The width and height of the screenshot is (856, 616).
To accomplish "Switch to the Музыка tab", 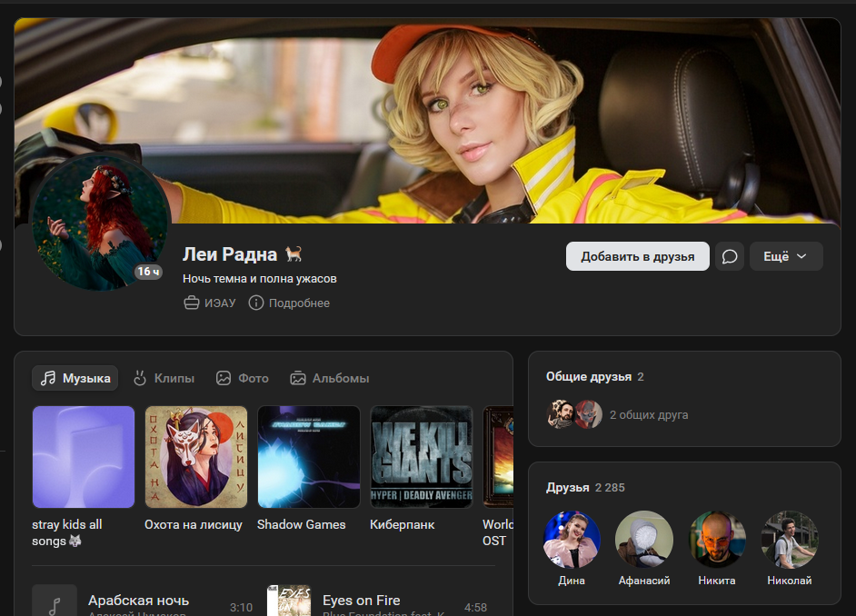I will (x=75, y=378).
